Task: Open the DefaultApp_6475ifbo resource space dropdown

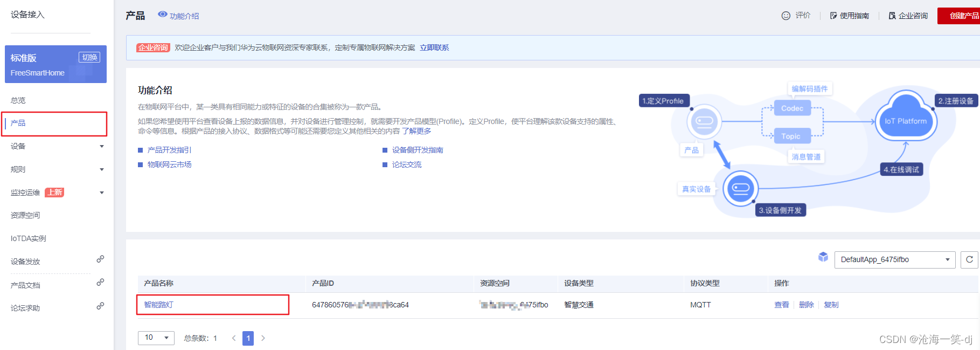Action: (x=895, y=259)
